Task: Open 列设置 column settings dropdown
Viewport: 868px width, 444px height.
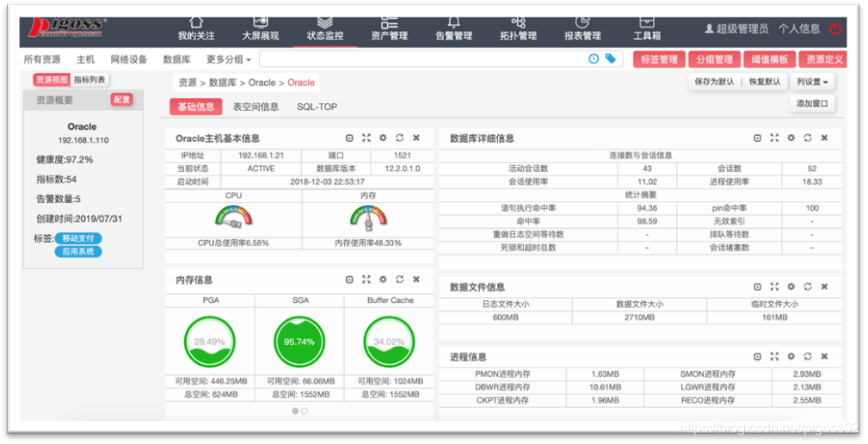Action: 812,82
